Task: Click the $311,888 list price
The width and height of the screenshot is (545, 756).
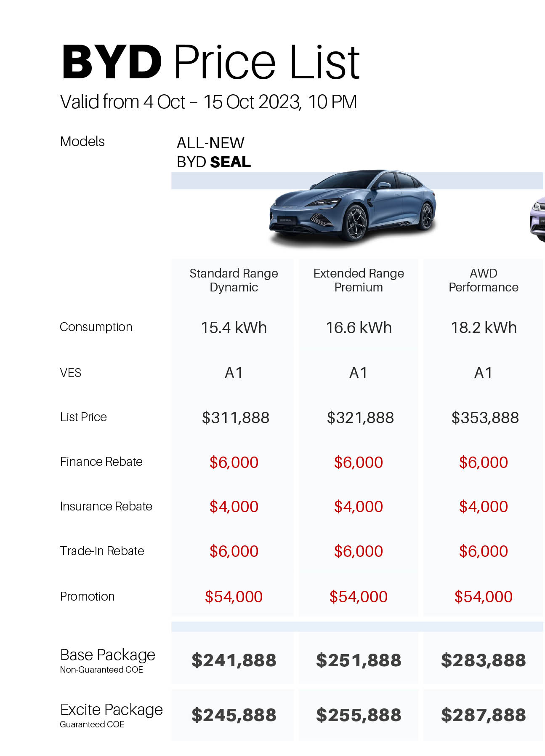Action: click(x=235, y=418)
